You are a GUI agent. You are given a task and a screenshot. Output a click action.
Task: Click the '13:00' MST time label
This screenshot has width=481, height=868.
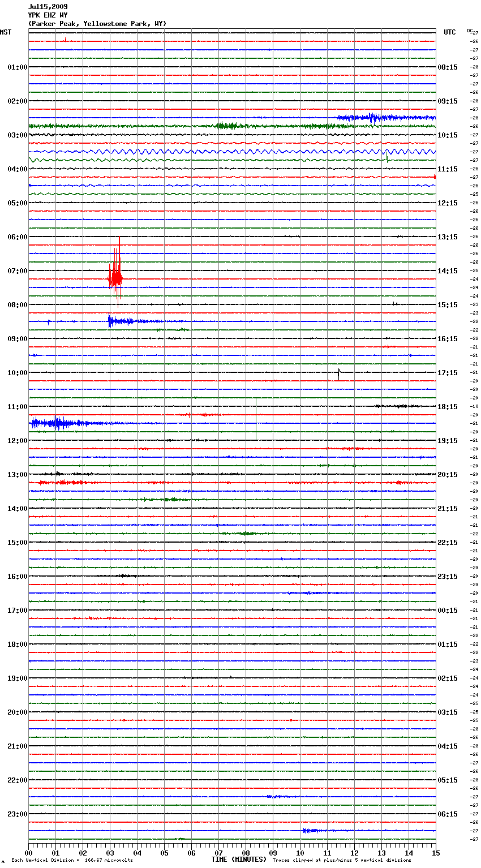(18, 475)
